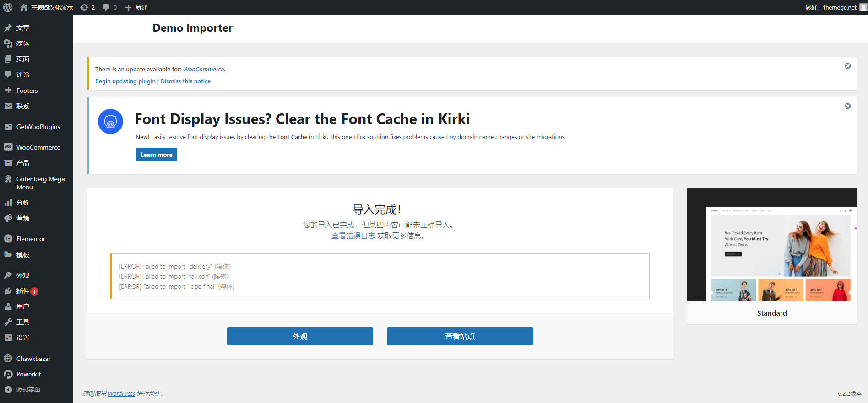Image resolution: width=868 pixels, height=403 pixels.
Task: Open the 查看错误日志 link
Action: click(353, 236)
